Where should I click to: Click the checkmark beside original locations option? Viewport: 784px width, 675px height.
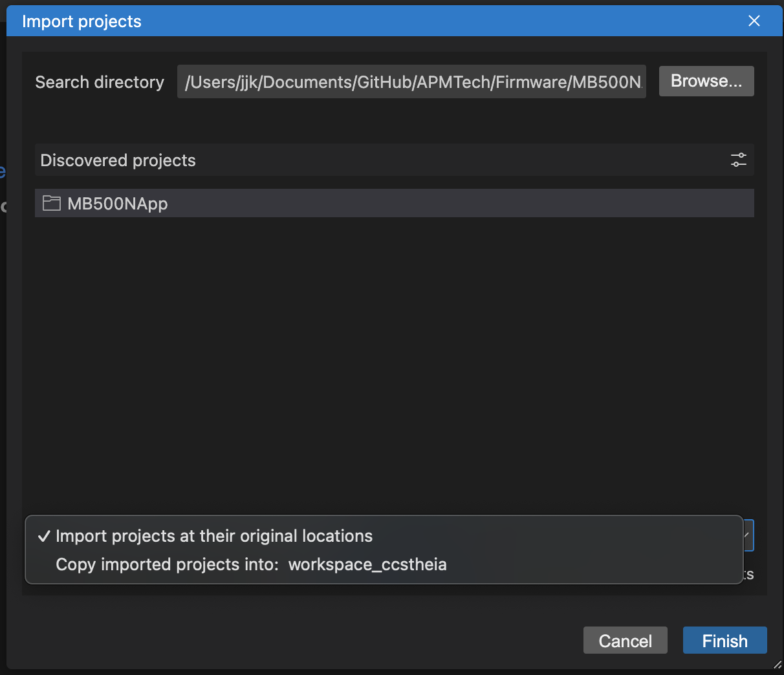[x=44, y=536]
